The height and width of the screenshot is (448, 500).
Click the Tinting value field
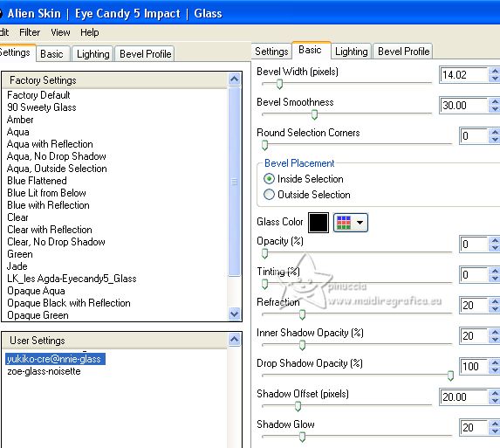coord(474,275)
